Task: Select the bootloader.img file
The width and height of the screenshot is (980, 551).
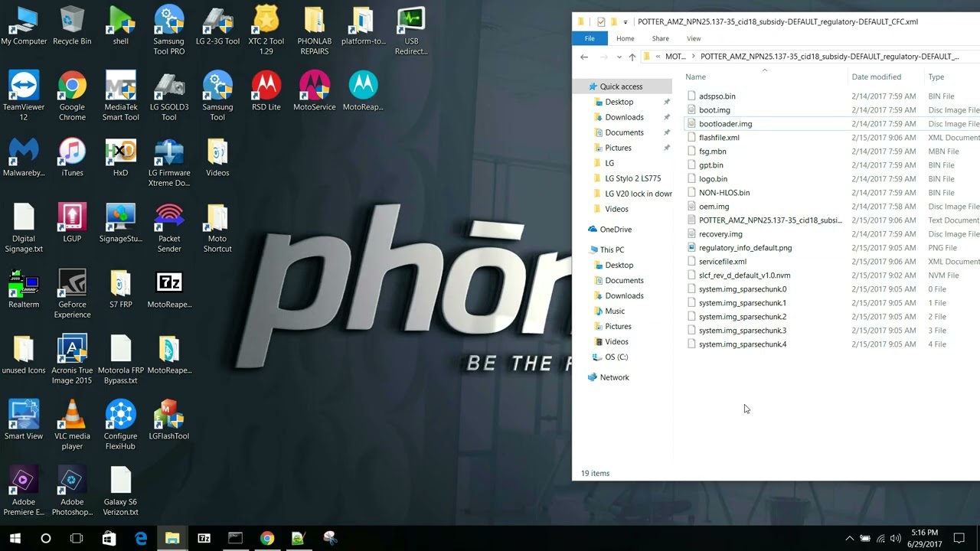Action: coord(725,124)
